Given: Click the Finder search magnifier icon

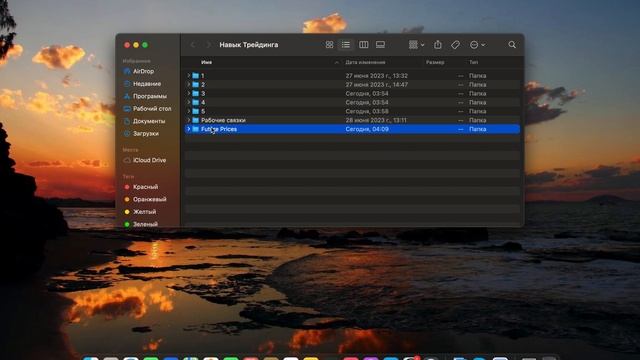Looking at the screenshot, I should (512, 44).
